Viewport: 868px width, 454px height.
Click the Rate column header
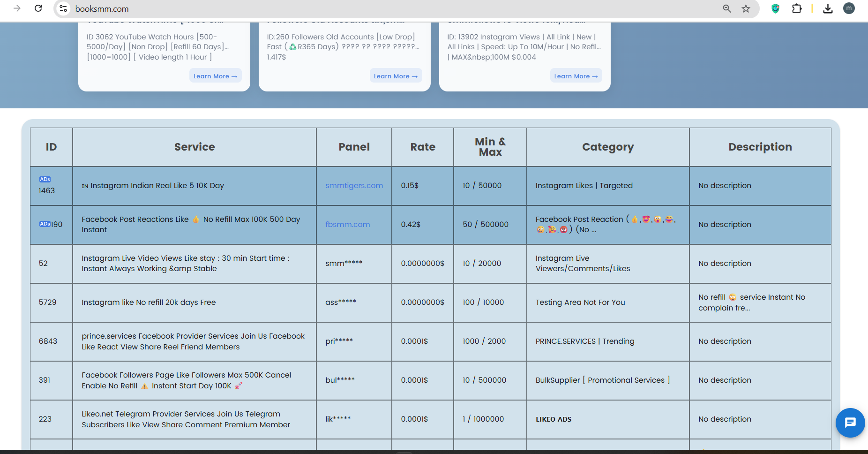423,147
